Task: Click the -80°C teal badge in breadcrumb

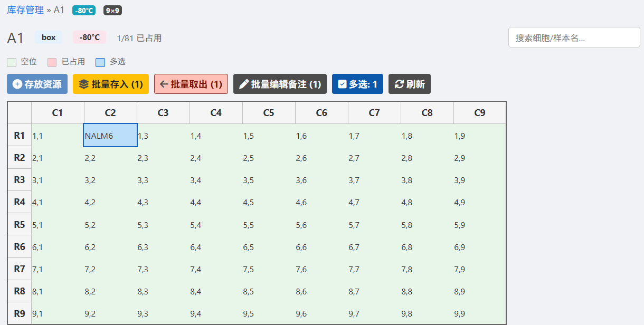Action: (x=84, y=10)
